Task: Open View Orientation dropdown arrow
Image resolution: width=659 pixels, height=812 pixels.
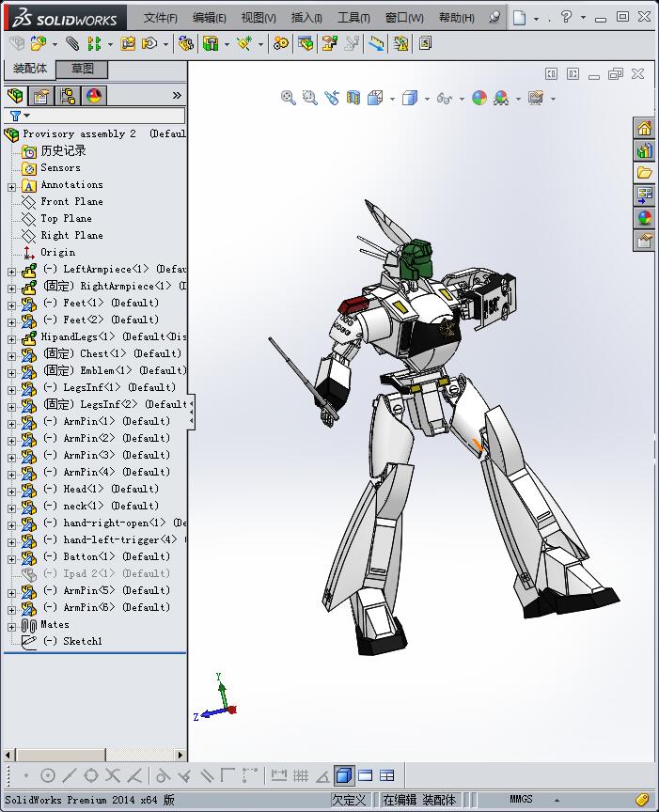Action: 392,99
